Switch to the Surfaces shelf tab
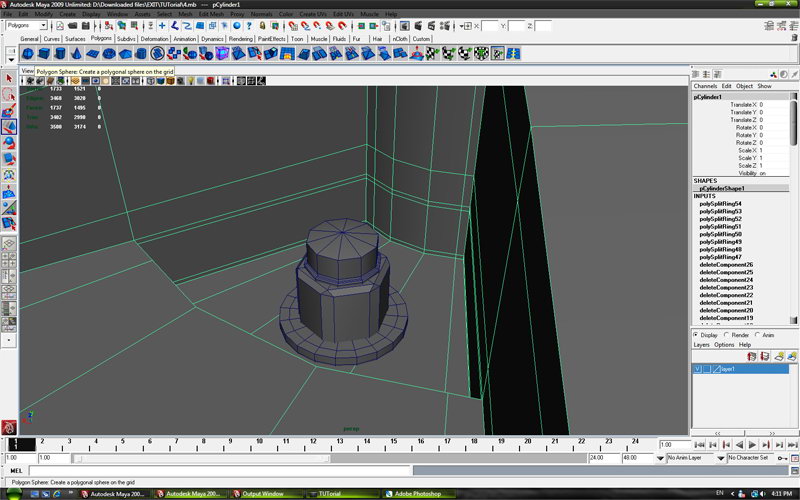800x500 pixels. 75,38
